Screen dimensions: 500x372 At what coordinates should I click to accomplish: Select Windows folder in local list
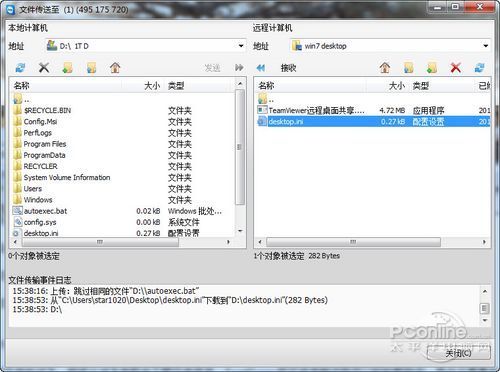click(x=33, y=200)
